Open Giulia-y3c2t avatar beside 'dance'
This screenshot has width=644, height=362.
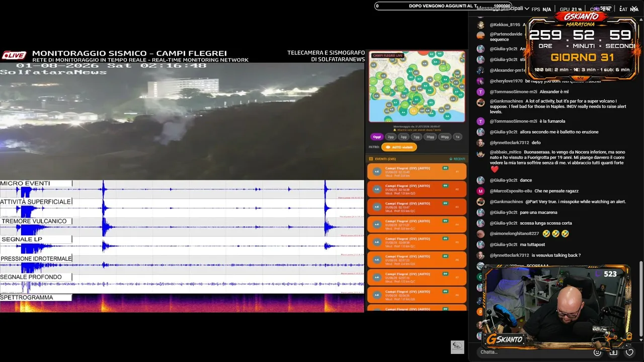point(480,180)
